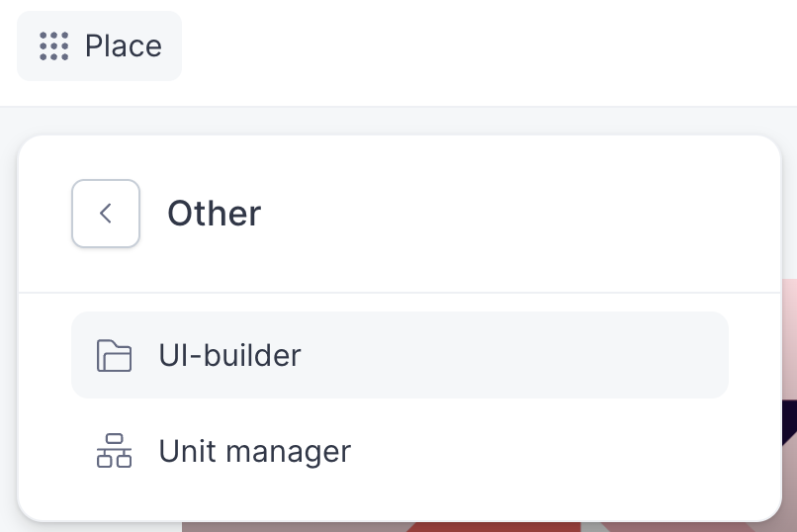This screenshot has width=797, height=532.
Task: Click the folder icon next to UI-builder
Action: (114, 355)
